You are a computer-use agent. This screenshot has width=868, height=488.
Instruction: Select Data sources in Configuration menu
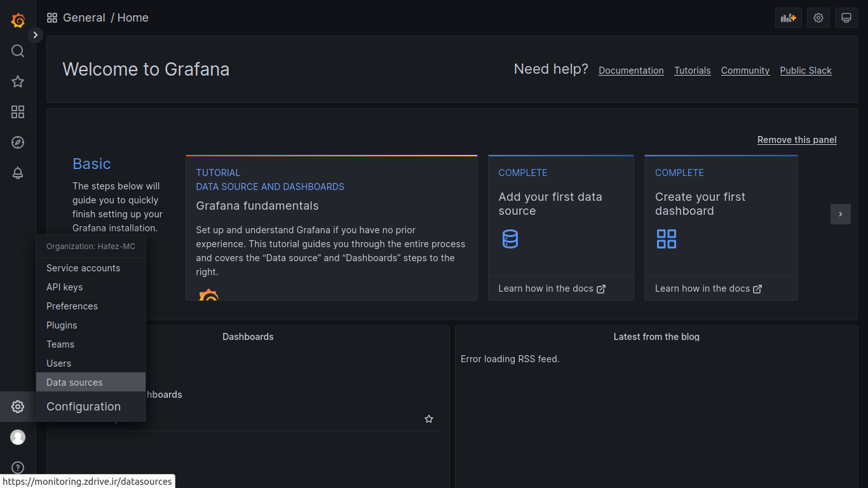(74, 383)
